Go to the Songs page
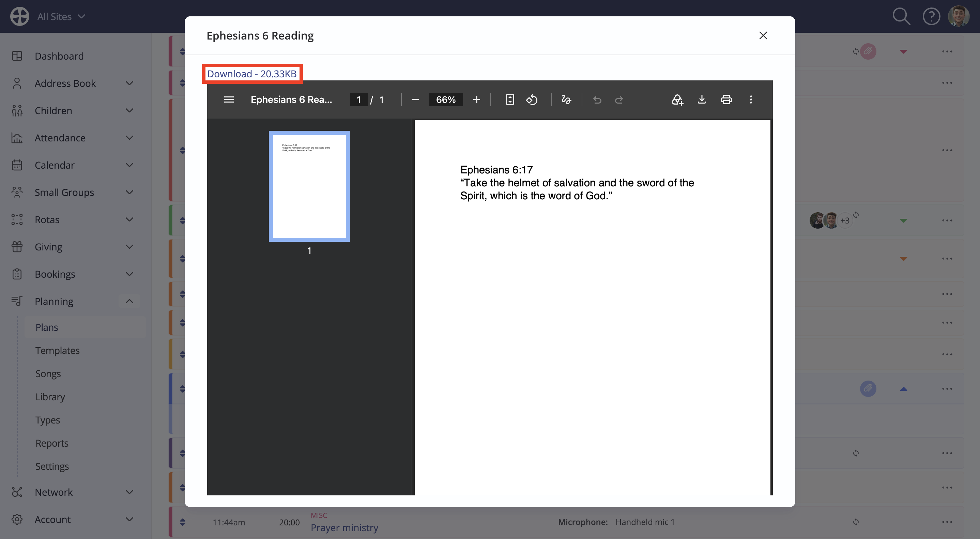Image resolution: width=980 pixels, height=539 pixels. [x=48, y=373]
